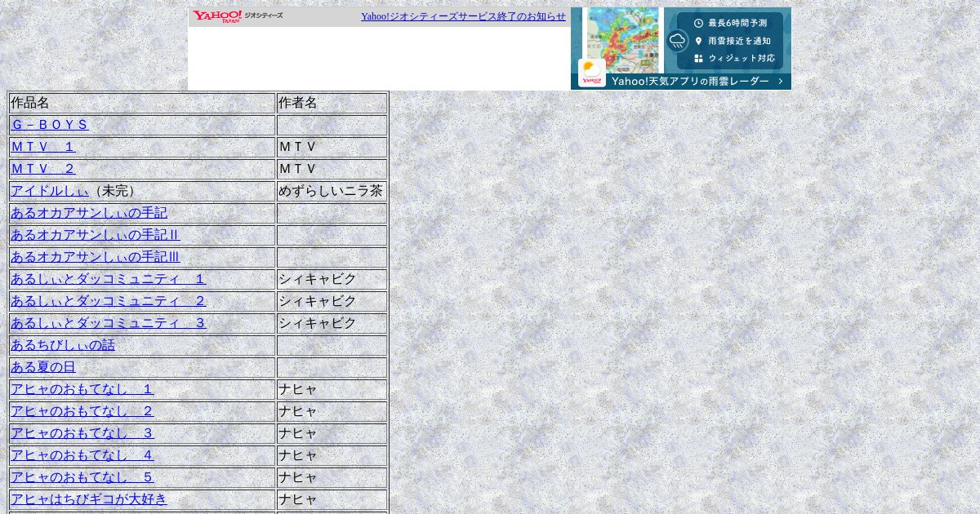980x514 pixels.
Task: Click the arrow at the banner's right end
Action: click(x=781, y=82)
